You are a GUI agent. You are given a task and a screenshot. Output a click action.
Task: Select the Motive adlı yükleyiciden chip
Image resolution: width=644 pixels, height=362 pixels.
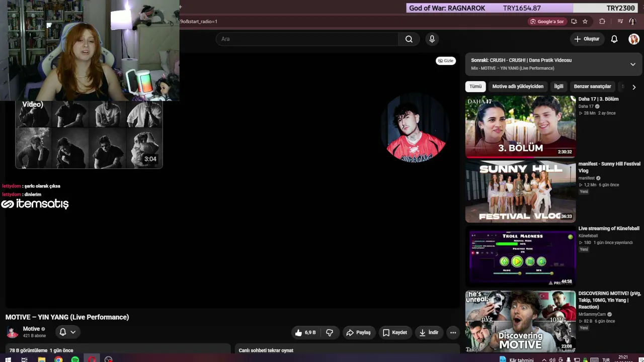click(x=518, y=86)
